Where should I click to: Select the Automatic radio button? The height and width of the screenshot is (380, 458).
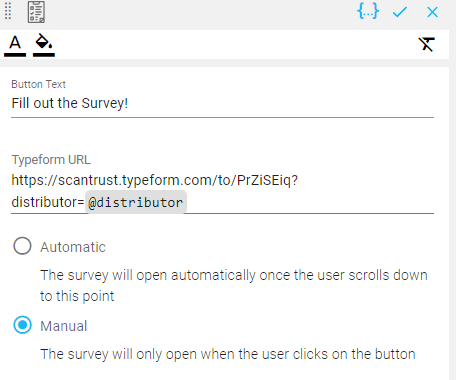pyautogui.click(x=22, y=246)
